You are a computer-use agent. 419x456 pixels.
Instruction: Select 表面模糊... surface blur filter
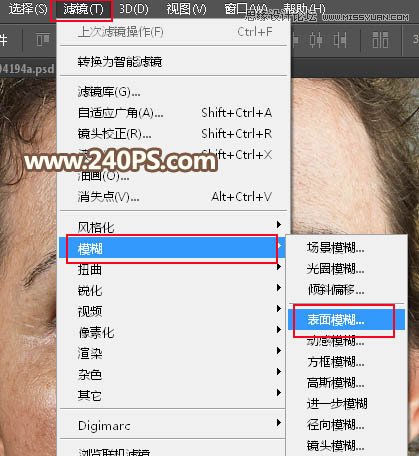pyautogui.click(x=347, y=320)
